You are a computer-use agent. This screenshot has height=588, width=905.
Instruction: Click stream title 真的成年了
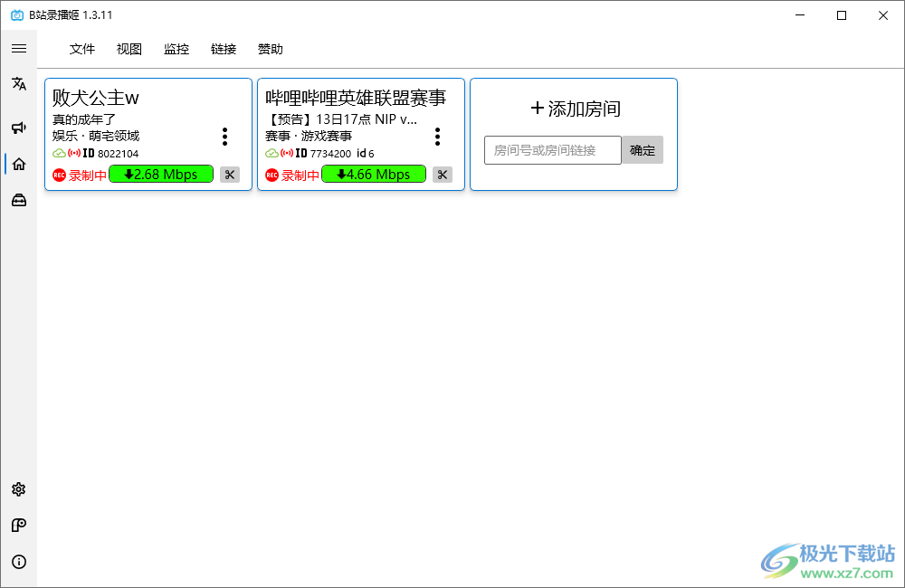point(84,119)
